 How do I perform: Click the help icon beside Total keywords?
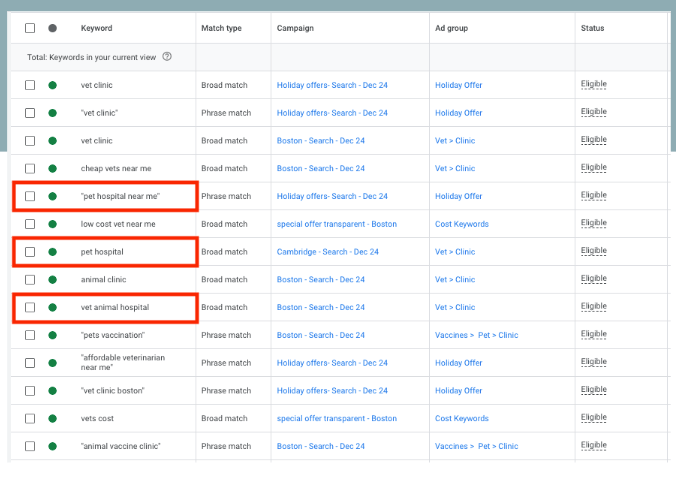coord(166,57)
